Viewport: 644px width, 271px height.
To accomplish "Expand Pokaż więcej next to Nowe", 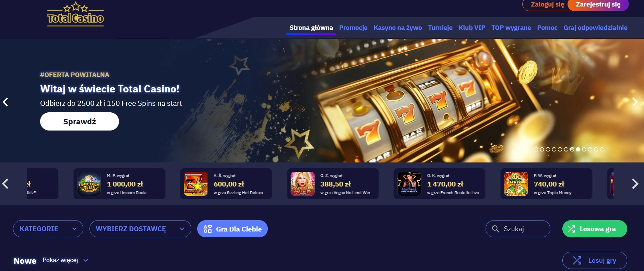I will 65,260.
